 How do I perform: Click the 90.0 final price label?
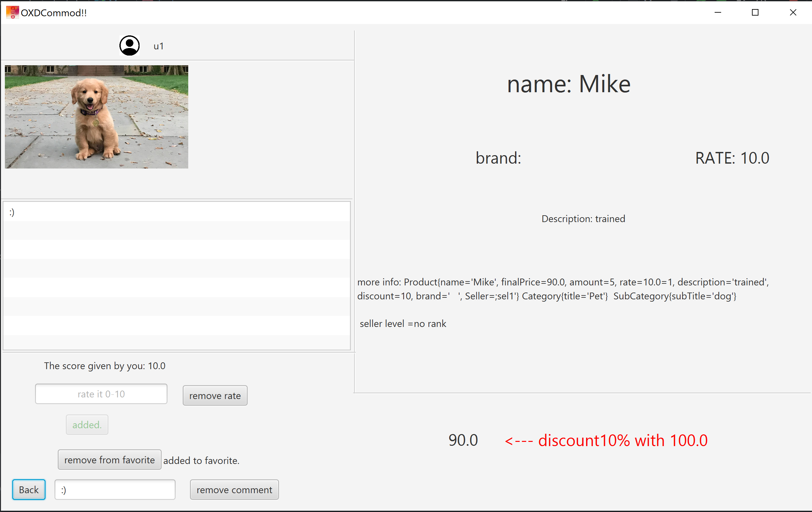tap(463, 440)
